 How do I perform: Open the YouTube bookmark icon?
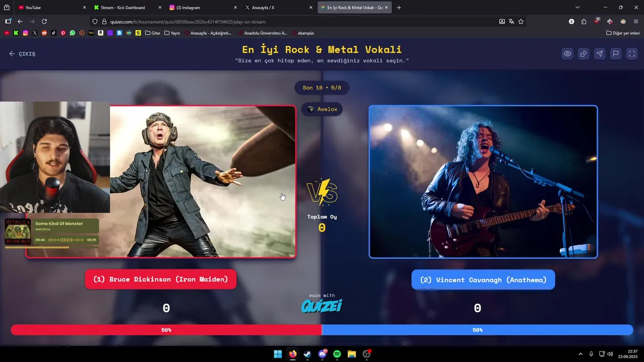click(x=7, y=33)
